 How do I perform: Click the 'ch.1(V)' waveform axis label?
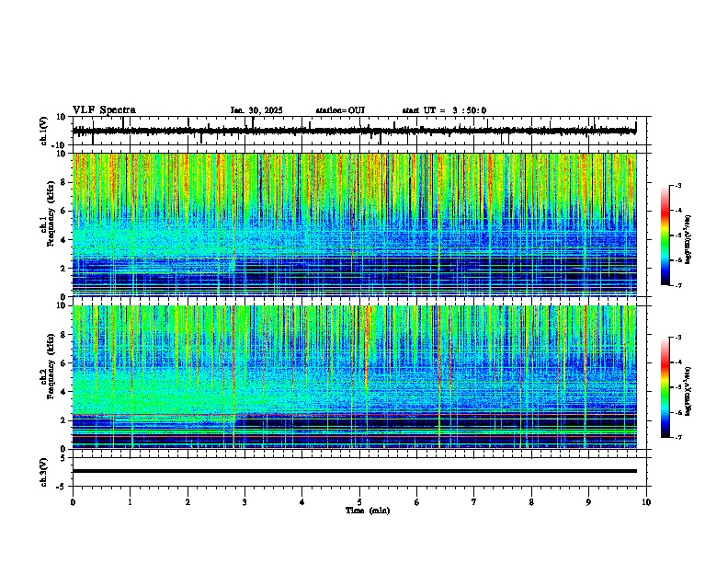click(x=44, y=131)
